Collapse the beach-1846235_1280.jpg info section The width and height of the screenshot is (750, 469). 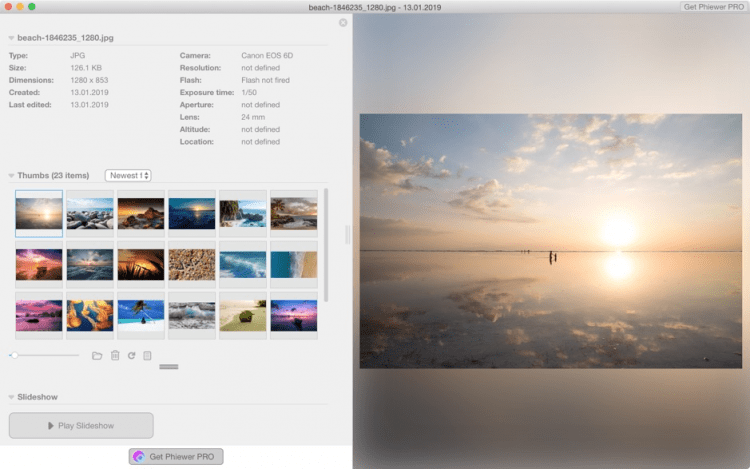tap(11, 37)
